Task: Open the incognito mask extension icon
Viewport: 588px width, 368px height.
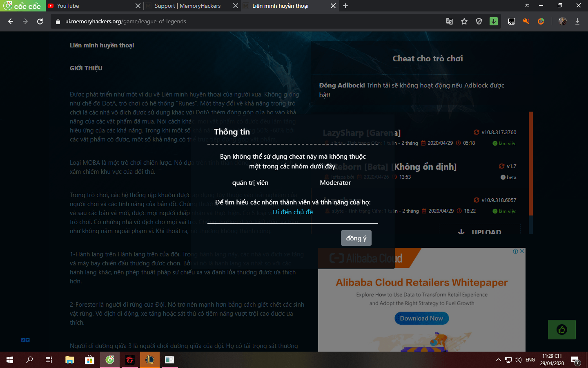Action: click(512, 21)
